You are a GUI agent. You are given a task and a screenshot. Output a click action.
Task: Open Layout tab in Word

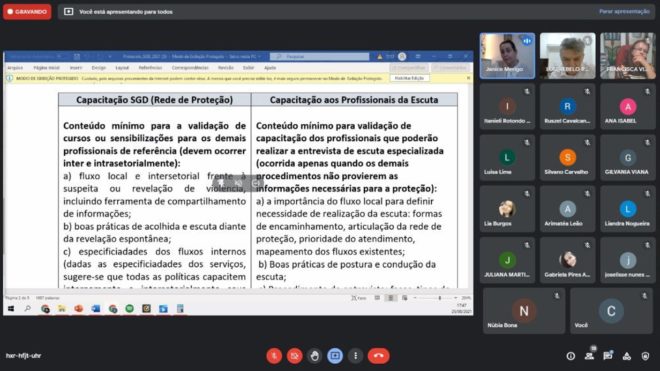pos(122,67)
